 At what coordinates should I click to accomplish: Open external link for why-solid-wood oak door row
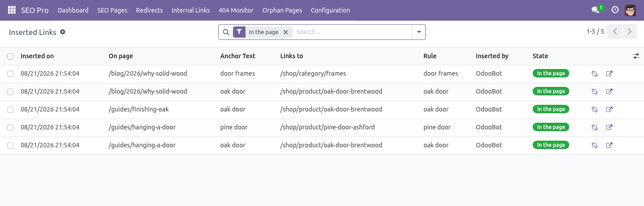(609, 91)
